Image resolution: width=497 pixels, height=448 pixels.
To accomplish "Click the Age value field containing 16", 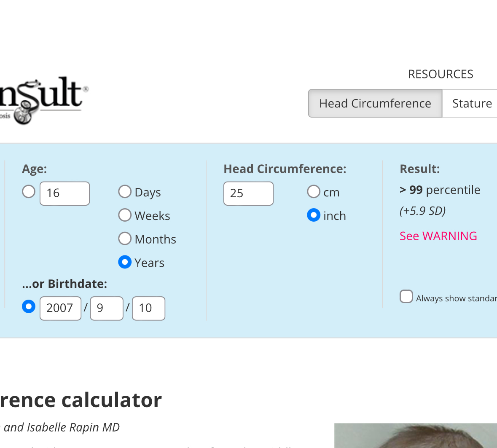I will tap(64, 193).
